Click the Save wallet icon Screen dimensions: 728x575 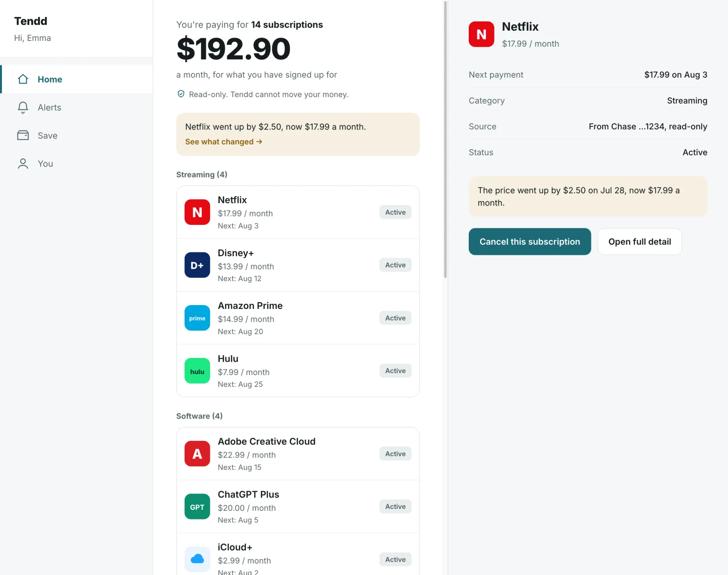coord(23,135)
